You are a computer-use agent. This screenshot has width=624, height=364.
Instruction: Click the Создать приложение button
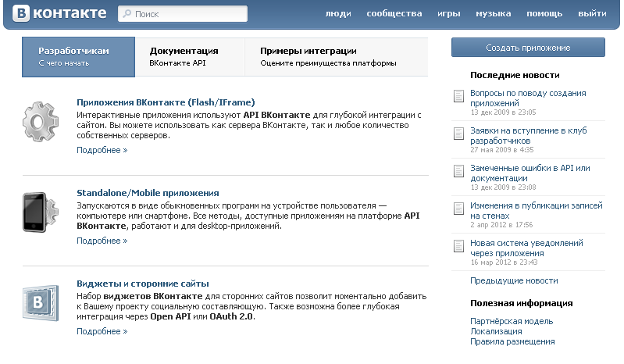pyautogui.click(x=528, y=48)
